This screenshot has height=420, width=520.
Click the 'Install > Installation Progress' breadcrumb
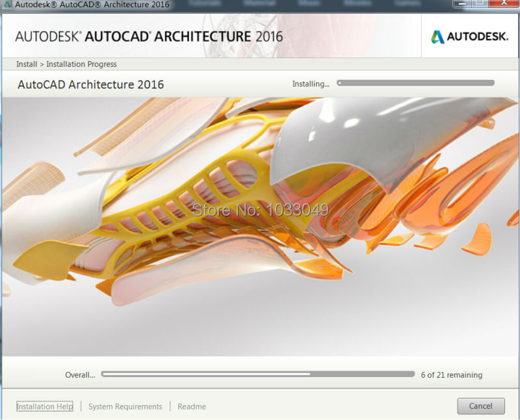[x=66, y=64]
